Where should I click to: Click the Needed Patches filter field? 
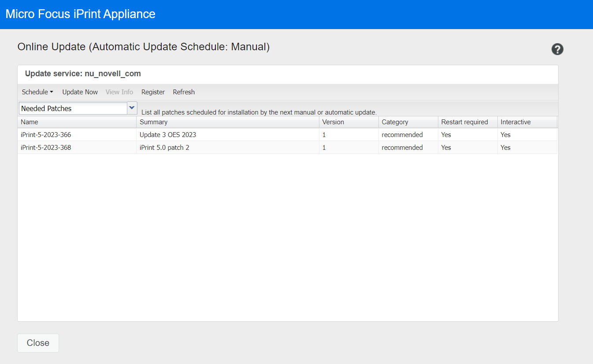pos(73,108)
